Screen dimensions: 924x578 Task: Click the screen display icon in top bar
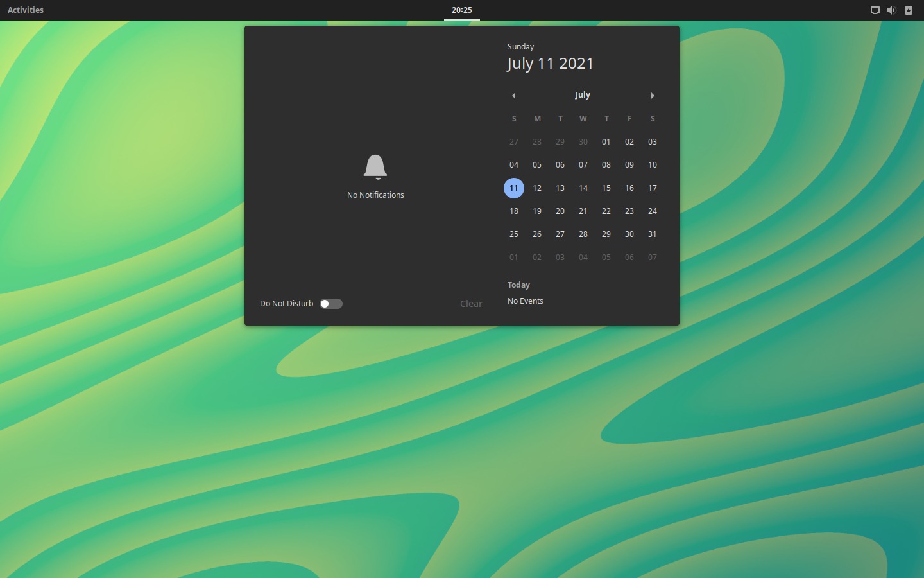point(875,10)
